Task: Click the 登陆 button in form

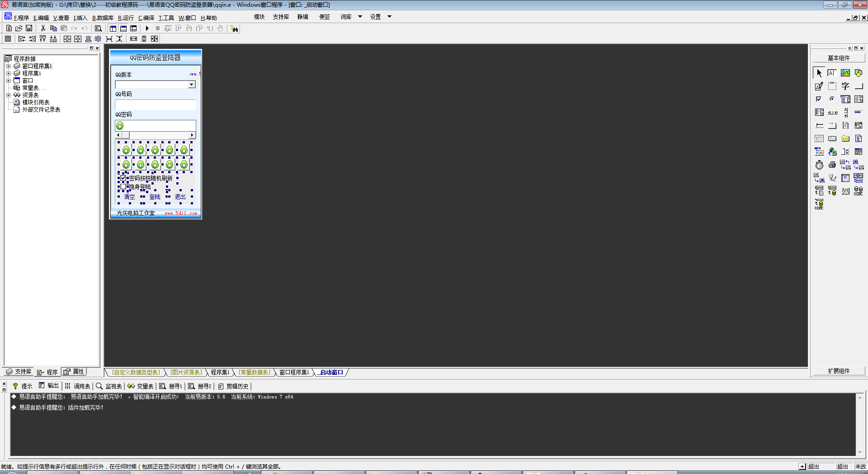Action: [155, 197]
